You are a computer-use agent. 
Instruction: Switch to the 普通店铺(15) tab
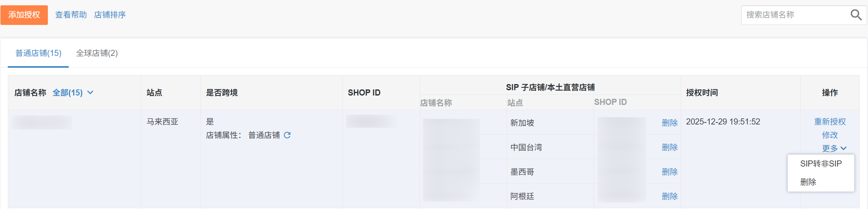38,53
